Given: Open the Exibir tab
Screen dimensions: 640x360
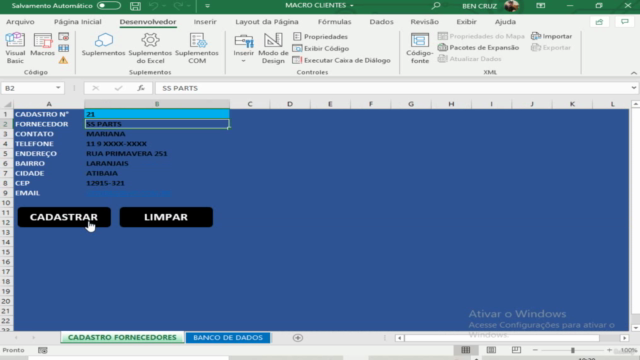Looking at the screenshot, I should coord(466,22).
